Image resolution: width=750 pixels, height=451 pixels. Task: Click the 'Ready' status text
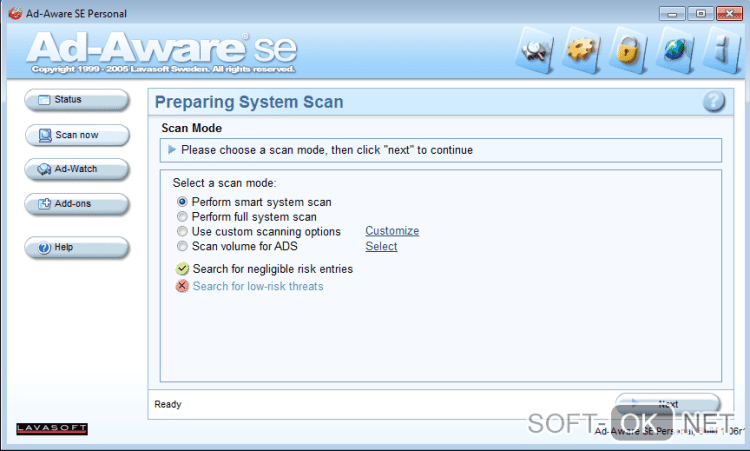click(x=168, y=404)
